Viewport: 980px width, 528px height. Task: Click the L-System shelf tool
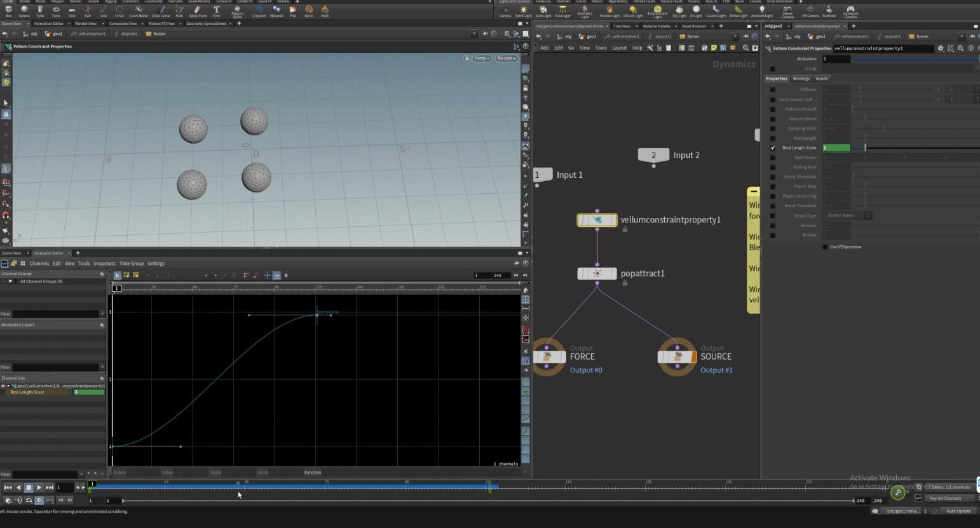click(x=259, y=11)
